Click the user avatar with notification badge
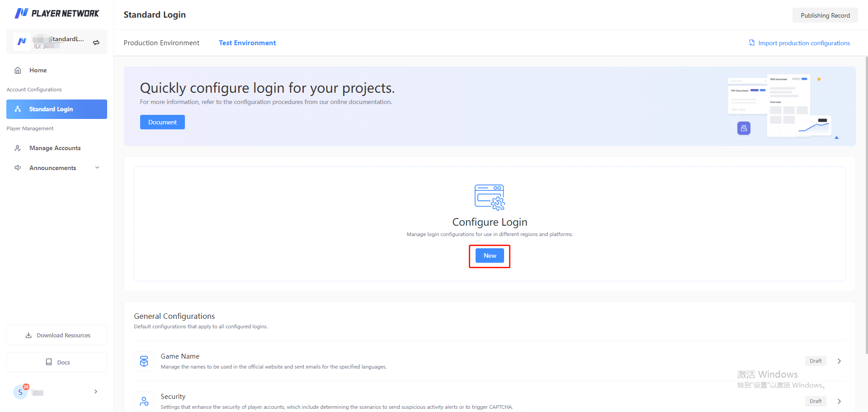 21,391
